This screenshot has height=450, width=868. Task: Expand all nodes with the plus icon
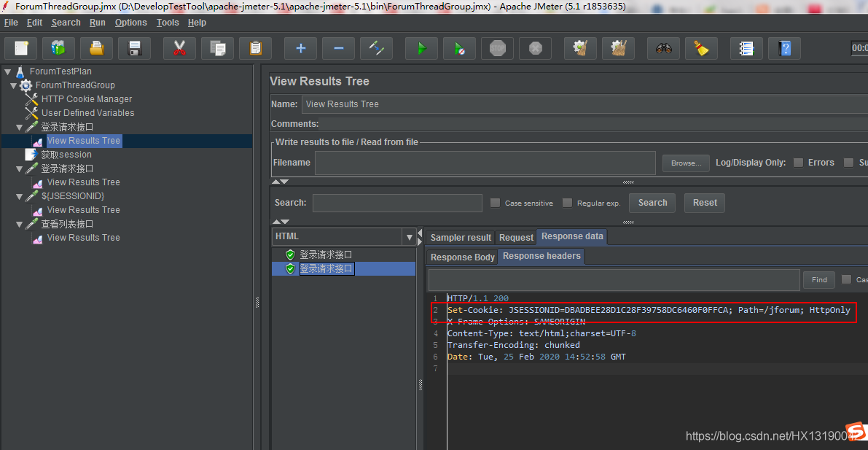(x=300, y=48)
